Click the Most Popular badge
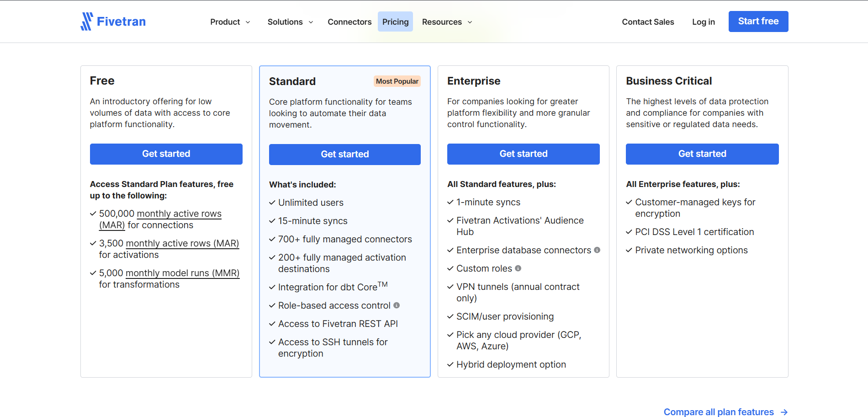 click(x=397, y=81)
